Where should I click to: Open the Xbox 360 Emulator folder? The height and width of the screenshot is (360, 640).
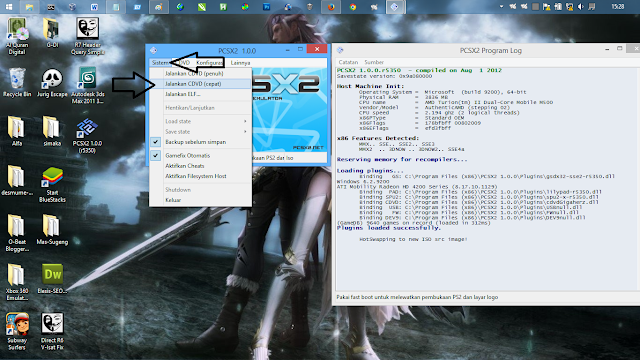[17, 282]
